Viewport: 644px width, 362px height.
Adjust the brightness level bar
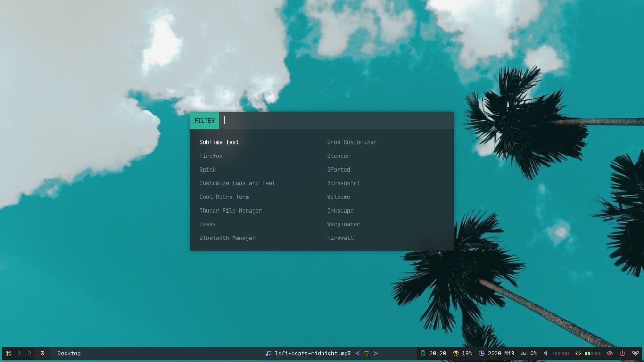point(593,354)
